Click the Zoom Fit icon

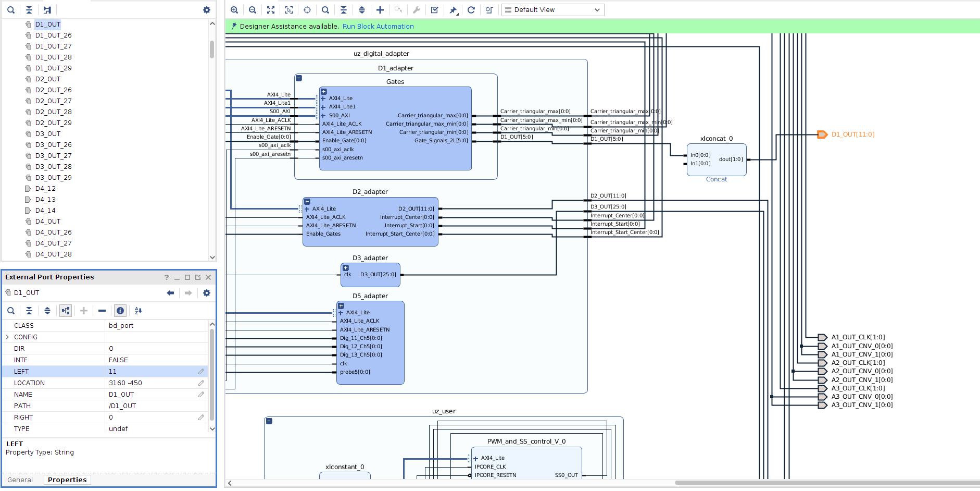[x=271, y=10]
